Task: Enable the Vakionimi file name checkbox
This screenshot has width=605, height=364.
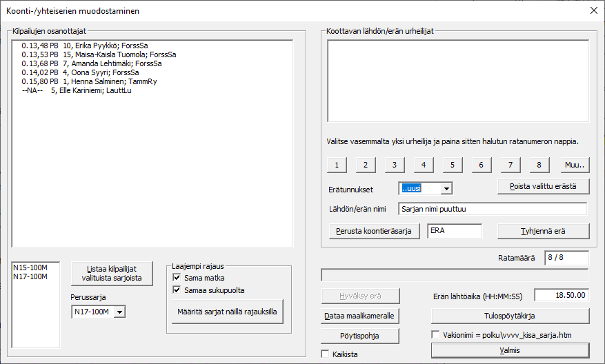Action: tap(435, 335)
